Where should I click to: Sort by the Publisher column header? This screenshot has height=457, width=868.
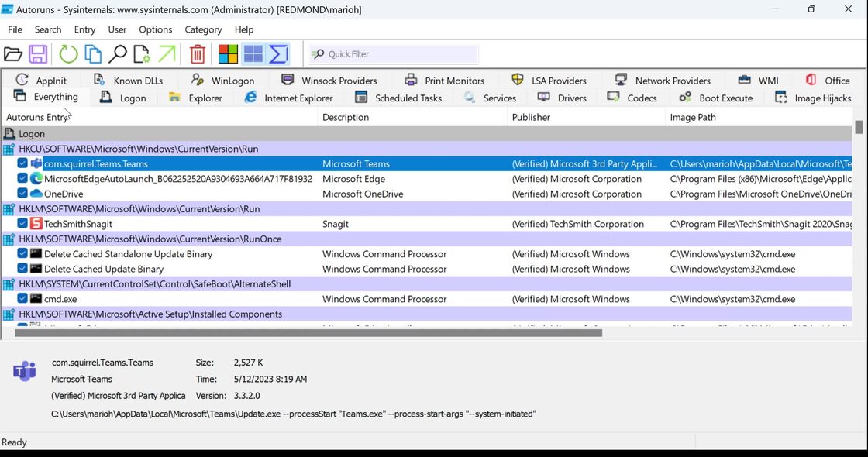coord(531,118)
